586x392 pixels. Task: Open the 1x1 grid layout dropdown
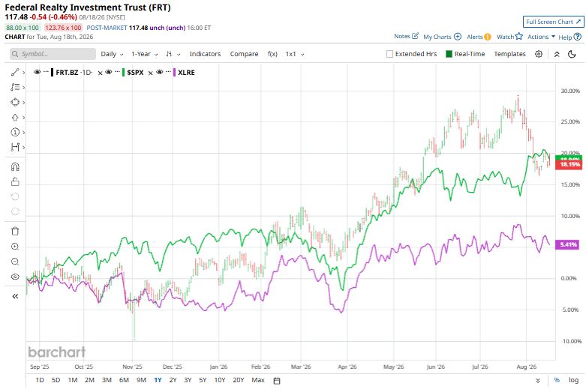coord(295,54)
